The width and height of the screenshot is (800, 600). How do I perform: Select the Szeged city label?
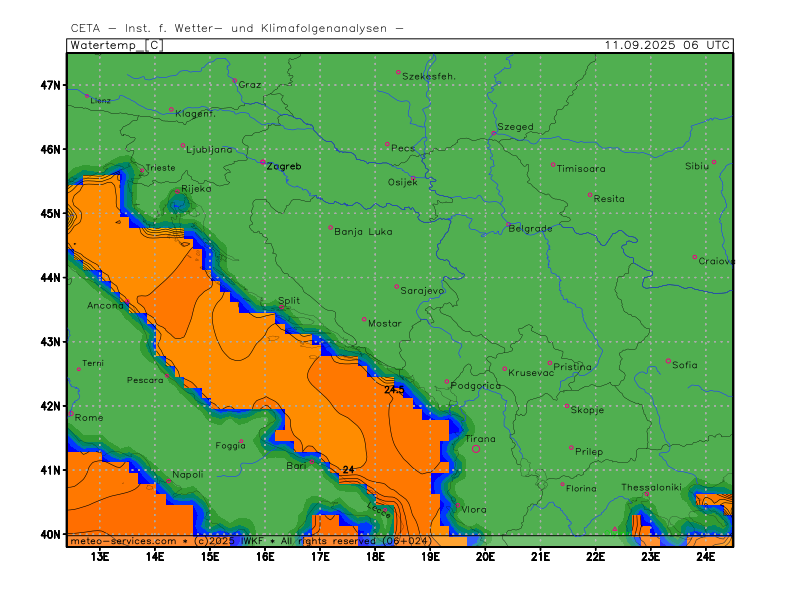tap(515, 127)
